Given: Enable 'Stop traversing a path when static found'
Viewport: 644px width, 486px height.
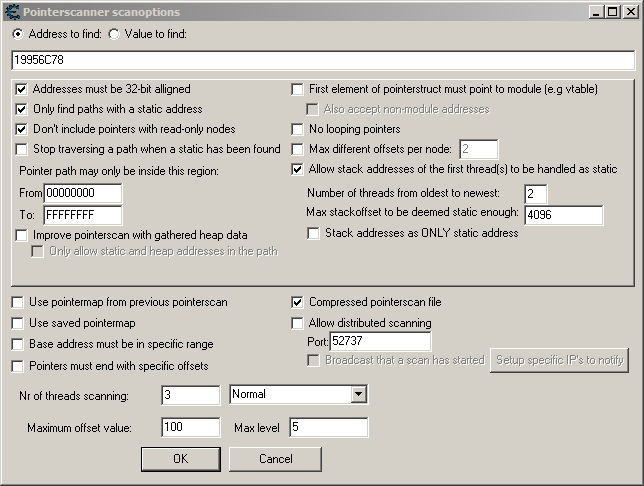Looking at the screenshot, I should (23, 149).
